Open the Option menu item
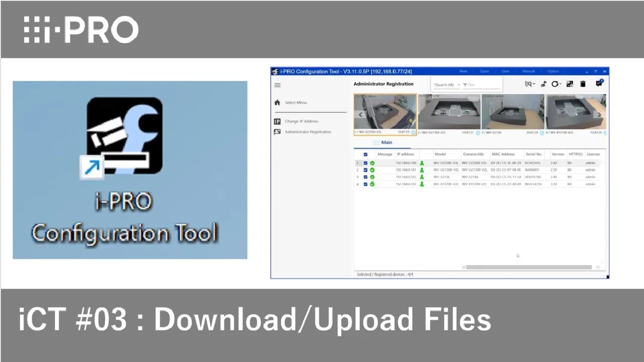This screenshot has height=362, width=644. click(553, 71)
